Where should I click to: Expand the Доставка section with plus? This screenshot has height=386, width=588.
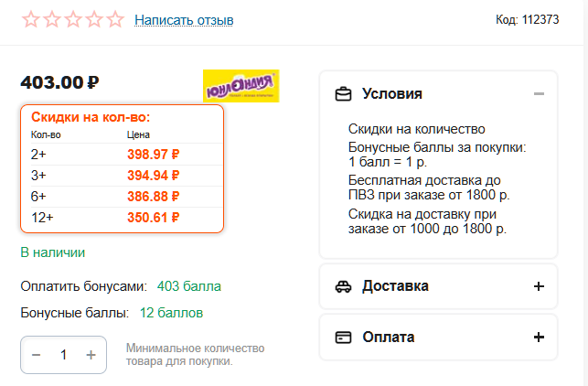coord(539,286)
